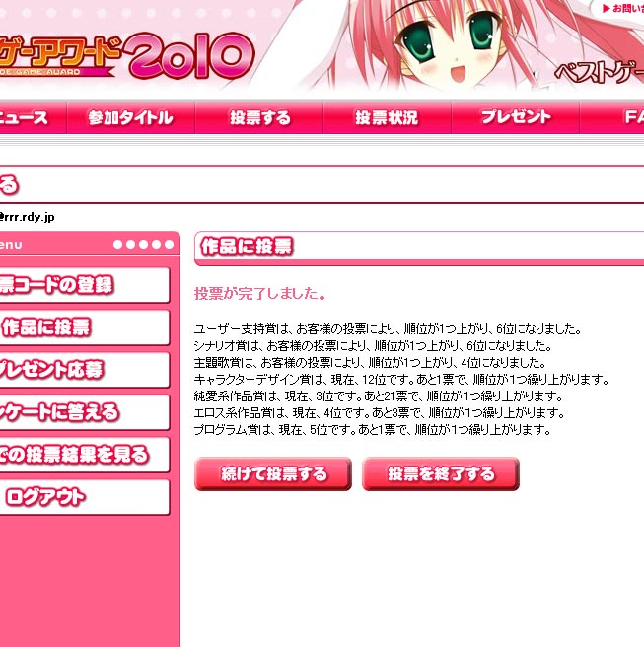Click the white dots in the menu header
This screenshot has width=644, height=647.
[143, 245]
